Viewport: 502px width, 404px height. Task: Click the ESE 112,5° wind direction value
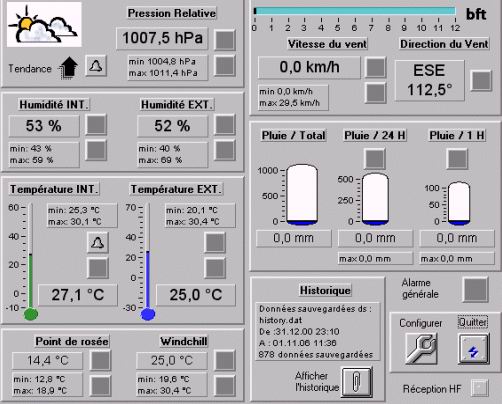point(429,80)
